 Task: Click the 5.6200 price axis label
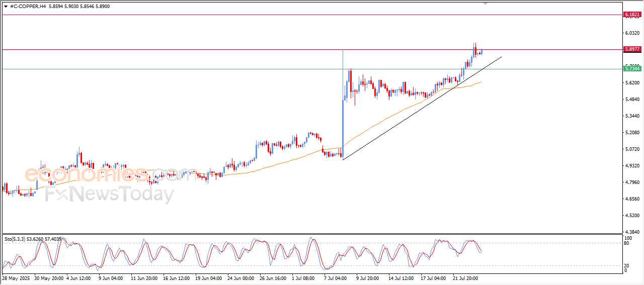pyautogui.click(x=632, y=83)
